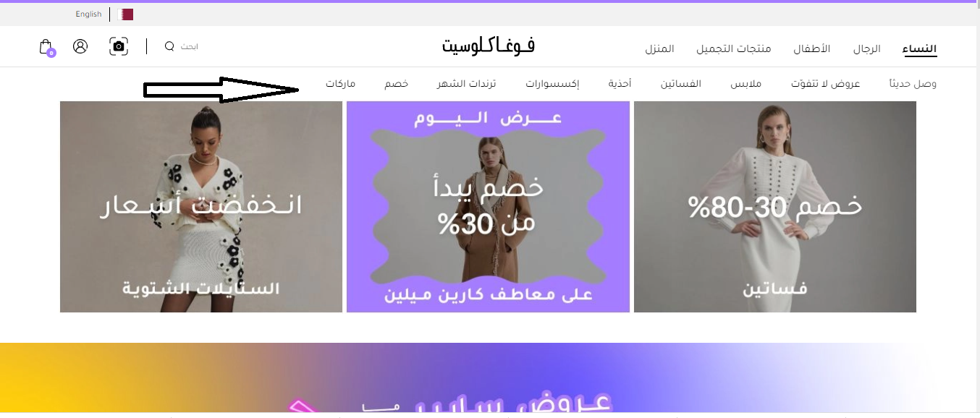The height and width of the screenshot is (418, 980).
Task: Click the user account profile icon
Action: click(80, 46)
